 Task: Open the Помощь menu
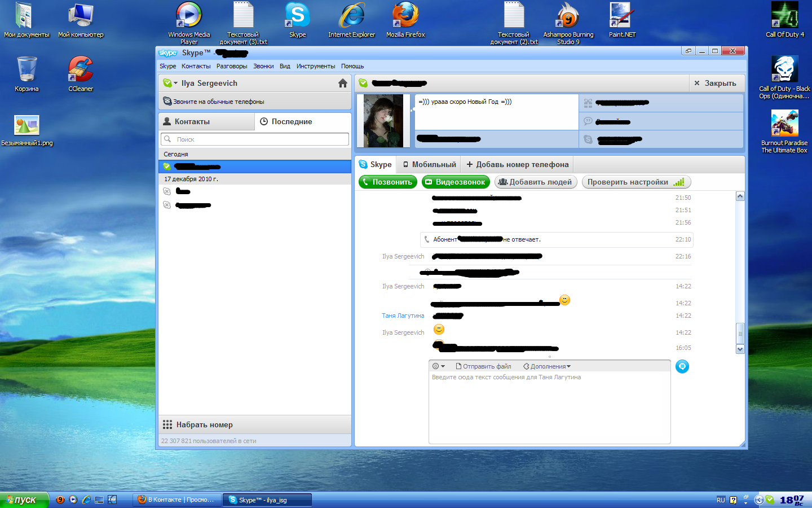pyautogui.click(x=352, y=66)
